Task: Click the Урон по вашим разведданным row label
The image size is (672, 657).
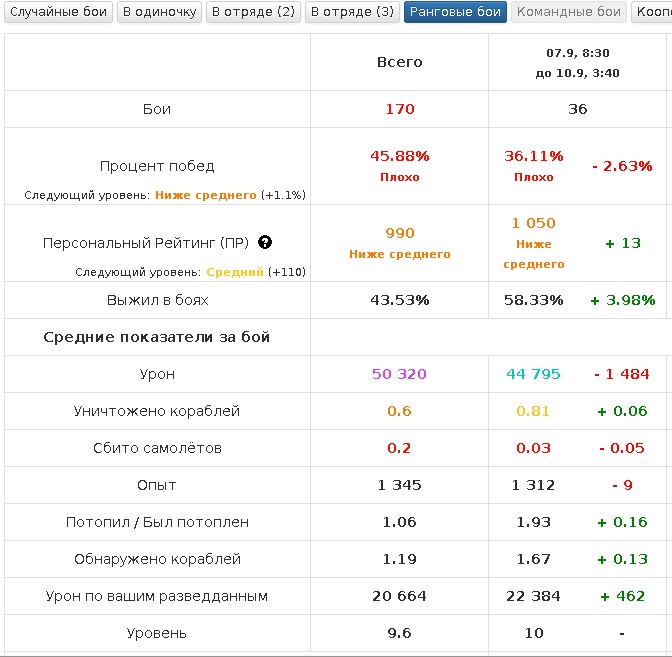Action: (157, 596)
